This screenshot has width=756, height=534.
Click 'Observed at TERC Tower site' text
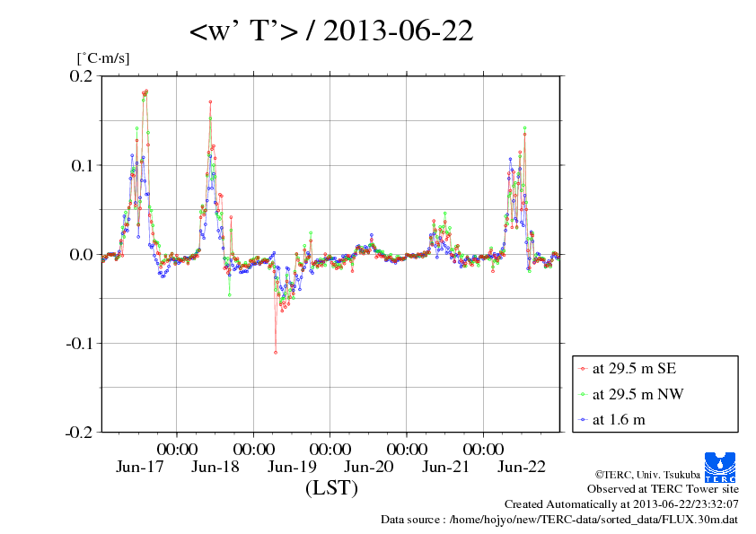tap(663, 489)
